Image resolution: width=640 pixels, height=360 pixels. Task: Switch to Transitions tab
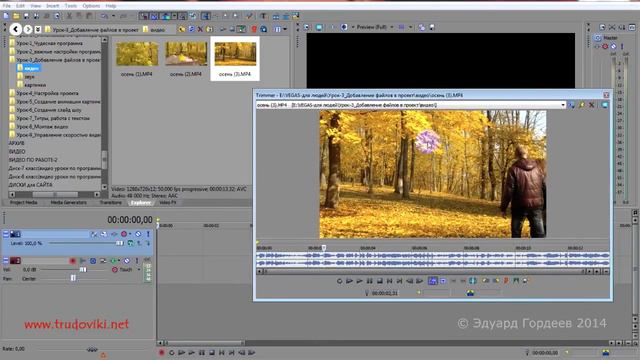pyautogui.click(x=110, y=202)
